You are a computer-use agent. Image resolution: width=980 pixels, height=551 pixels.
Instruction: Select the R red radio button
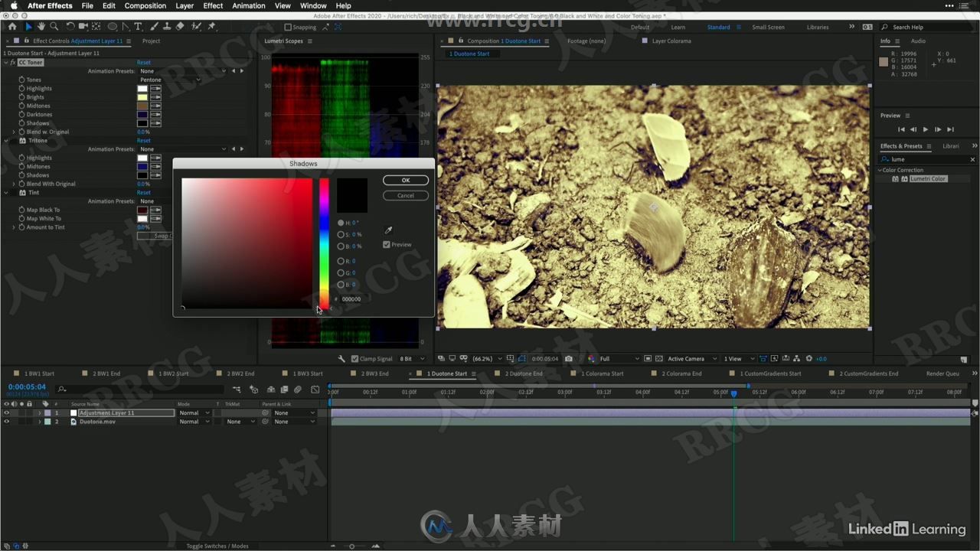point(341,261)
